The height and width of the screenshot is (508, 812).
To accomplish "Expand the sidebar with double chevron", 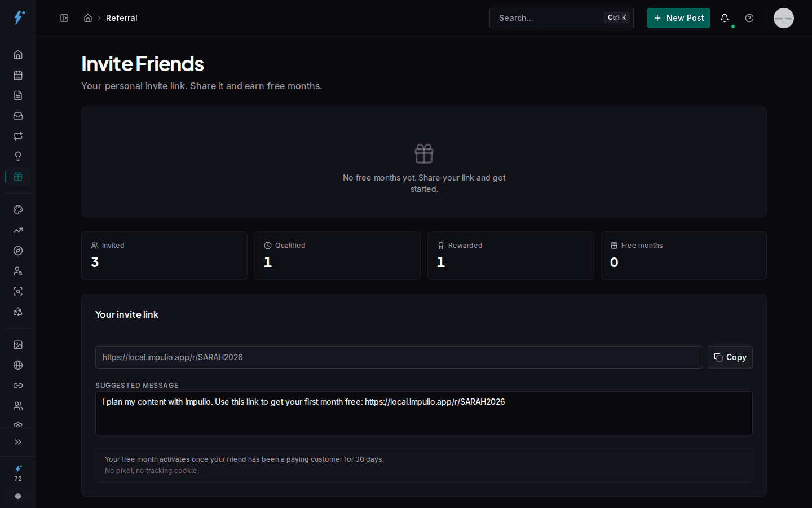I will pos(18,442).
